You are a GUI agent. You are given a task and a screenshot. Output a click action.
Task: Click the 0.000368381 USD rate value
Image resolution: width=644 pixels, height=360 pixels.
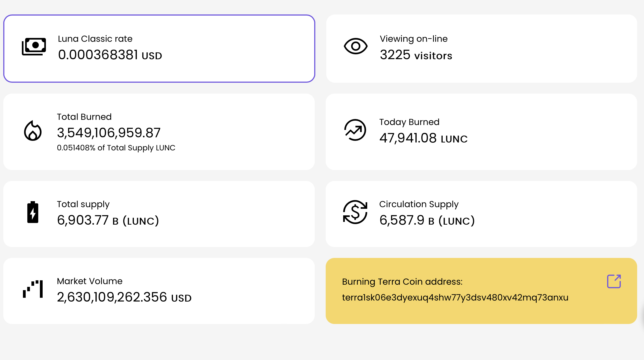coord(110,55)
